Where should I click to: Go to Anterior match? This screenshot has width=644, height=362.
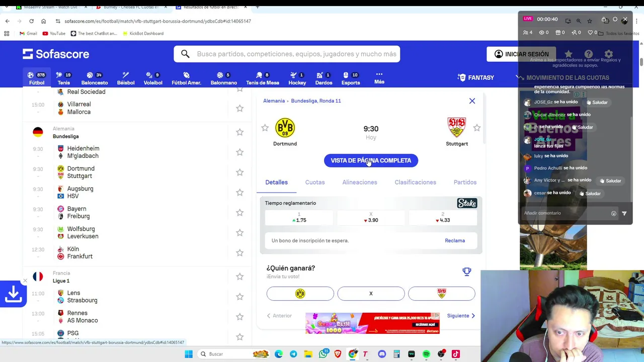(x=279, y=316)
